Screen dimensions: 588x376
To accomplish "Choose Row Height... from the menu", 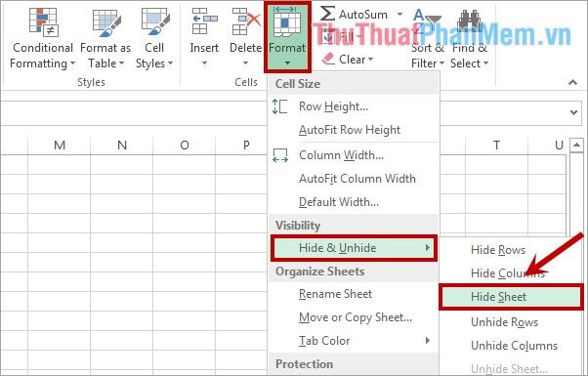I will (x=354, y=106).
